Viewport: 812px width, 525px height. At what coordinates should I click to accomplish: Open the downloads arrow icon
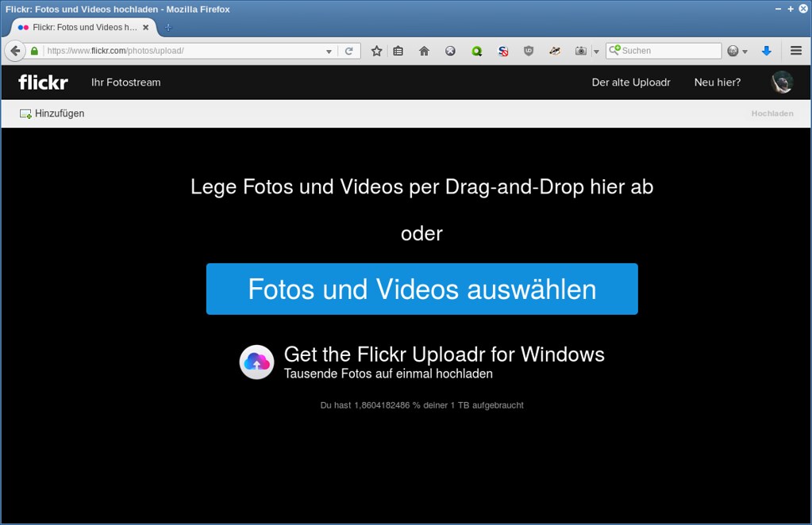pos(767,51)
